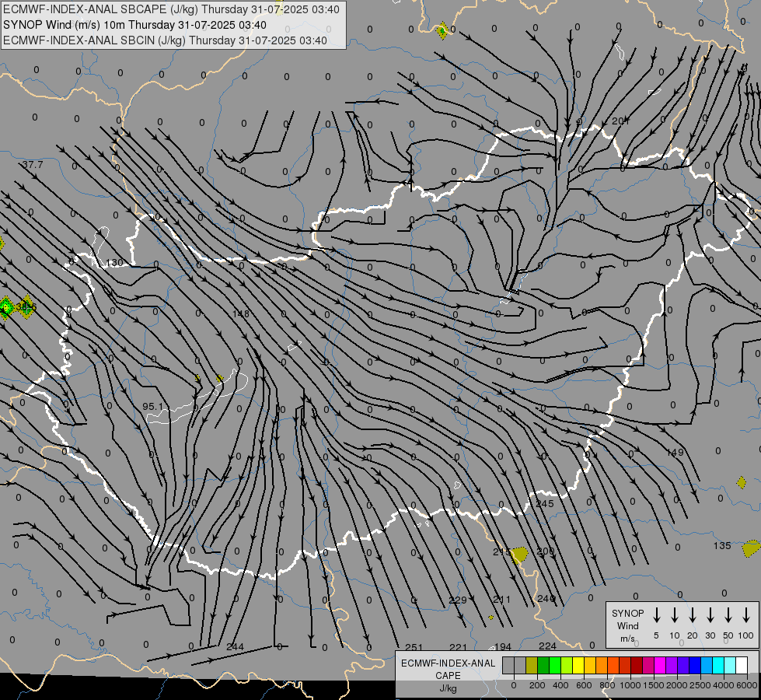Click the 245 value on the map
This screenshot has width=761, height=700.
pos(545,504)
